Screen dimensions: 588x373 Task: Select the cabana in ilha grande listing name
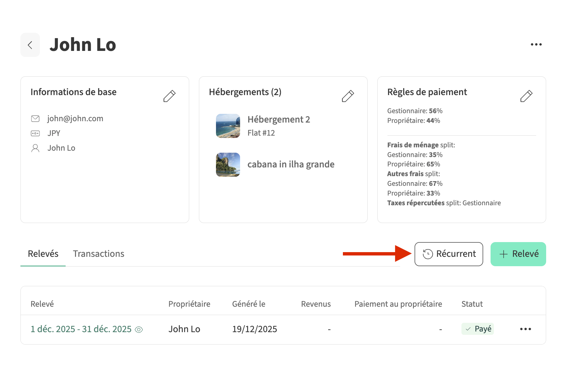[x=291, y=164]
